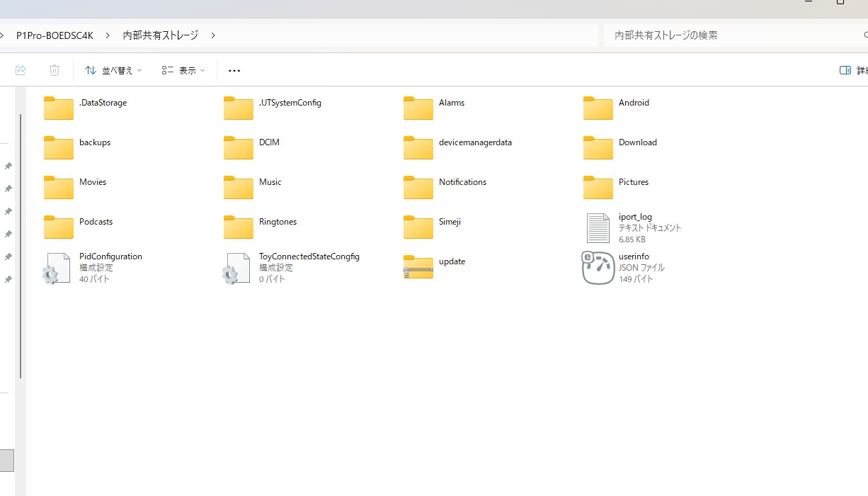
Task: Select the PidConfiguration settings file
Action: [58, 268]
